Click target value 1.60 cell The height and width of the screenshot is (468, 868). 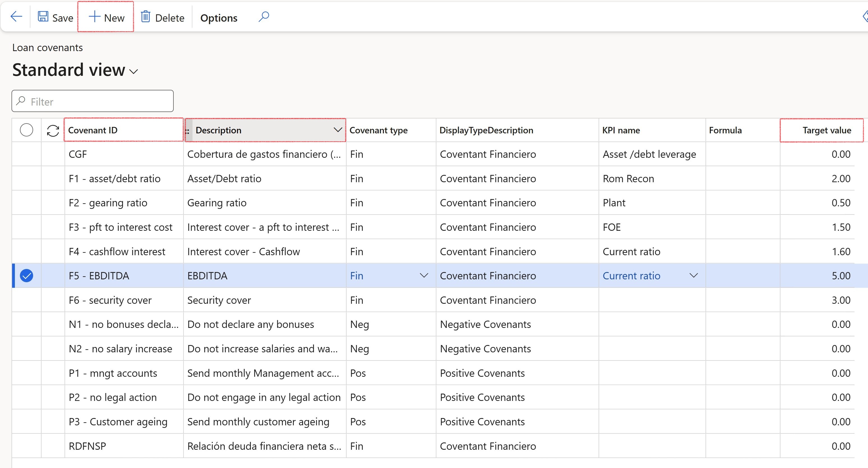pos(817,252)
